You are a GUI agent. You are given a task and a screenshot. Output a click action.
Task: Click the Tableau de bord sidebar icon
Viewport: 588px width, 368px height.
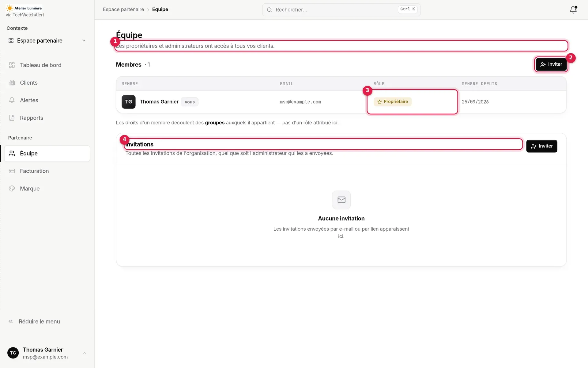coord(12,65)
